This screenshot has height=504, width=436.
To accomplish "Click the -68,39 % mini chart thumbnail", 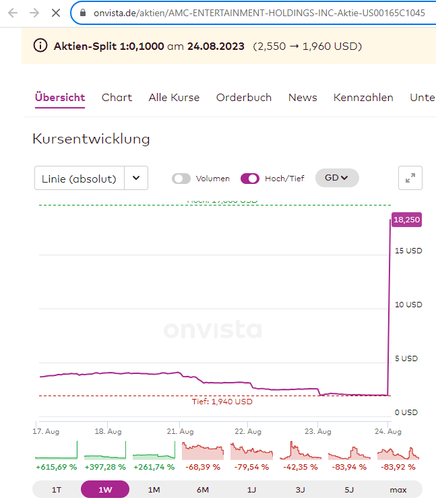I will pos(203,451).
